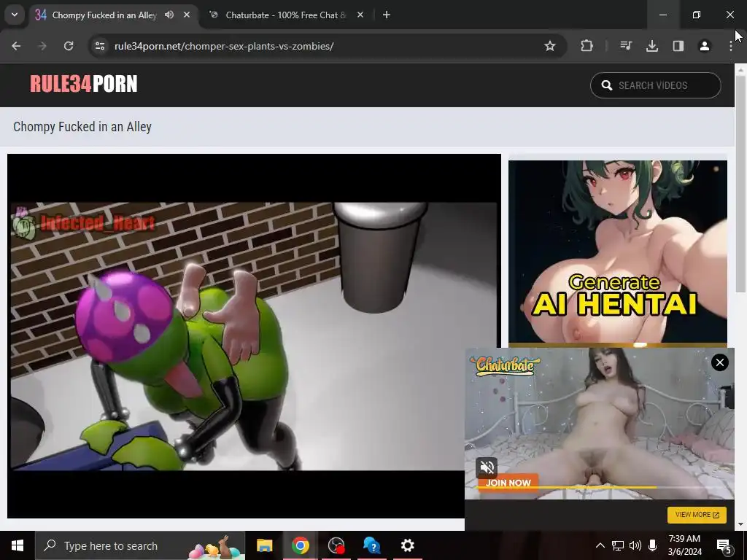This screenshot has height=560, width=747.
Task: Click the Chaturbate logo in popup
Action: 505,366
